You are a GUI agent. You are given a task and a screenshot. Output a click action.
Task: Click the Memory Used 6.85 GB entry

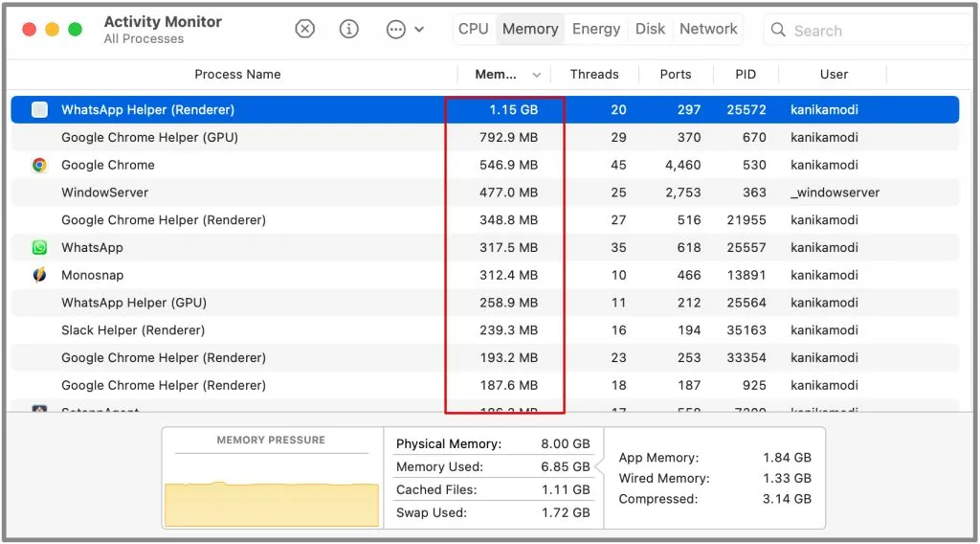click(493, 467)
